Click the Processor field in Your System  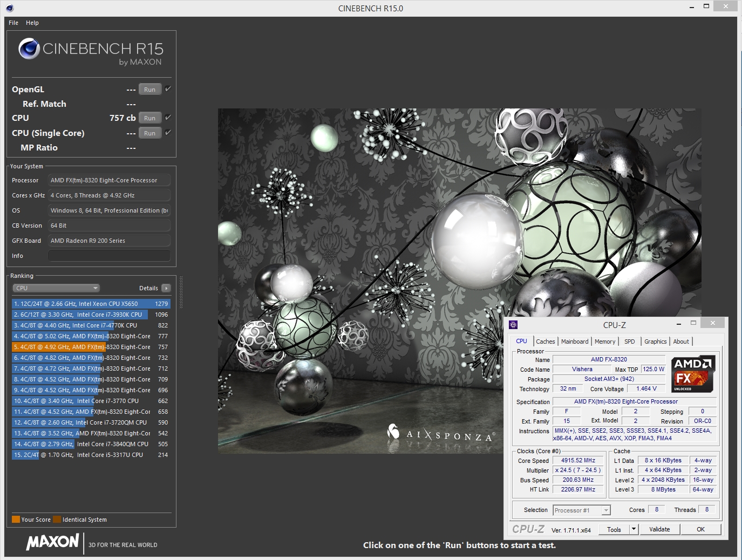click(x=109, y=180)
